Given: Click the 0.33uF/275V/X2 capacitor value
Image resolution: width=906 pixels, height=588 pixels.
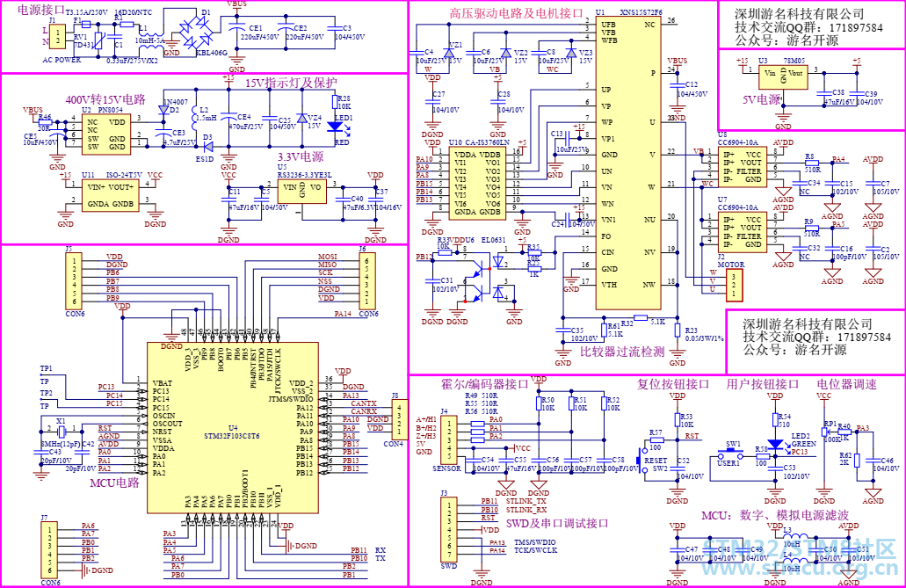Looking at the screenshot, I should tap(132, 60).
